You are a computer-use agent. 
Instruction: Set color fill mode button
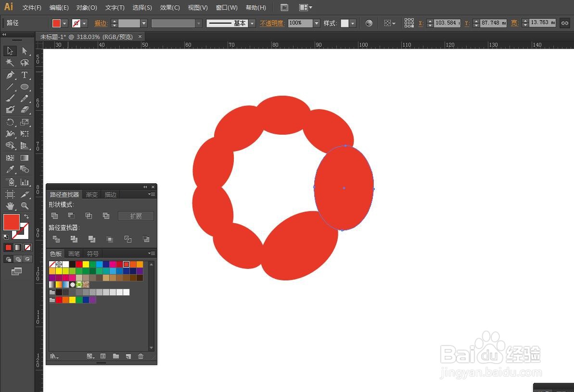[x=8, y=247]
